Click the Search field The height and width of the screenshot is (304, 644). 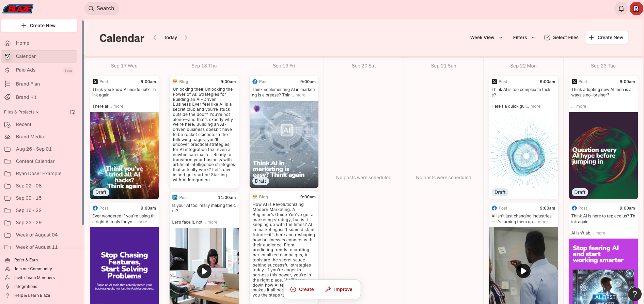point(102,9)
